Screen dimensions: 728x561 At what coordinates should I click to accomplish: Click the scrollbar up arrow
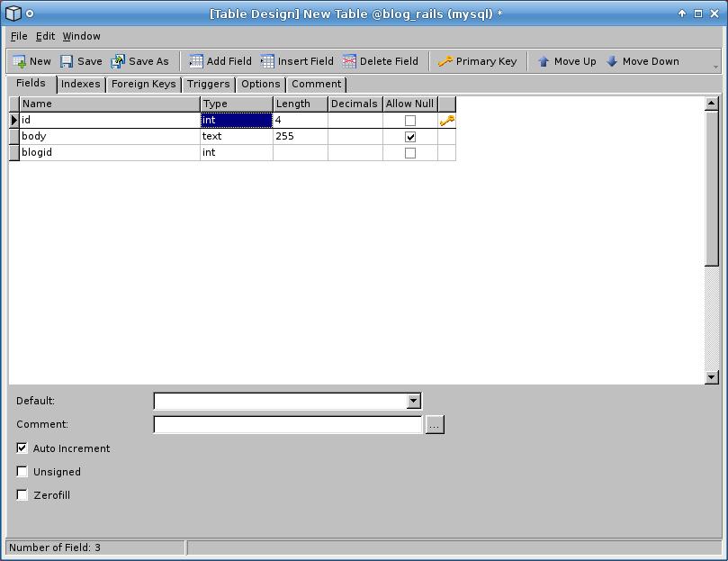point(711,104)
